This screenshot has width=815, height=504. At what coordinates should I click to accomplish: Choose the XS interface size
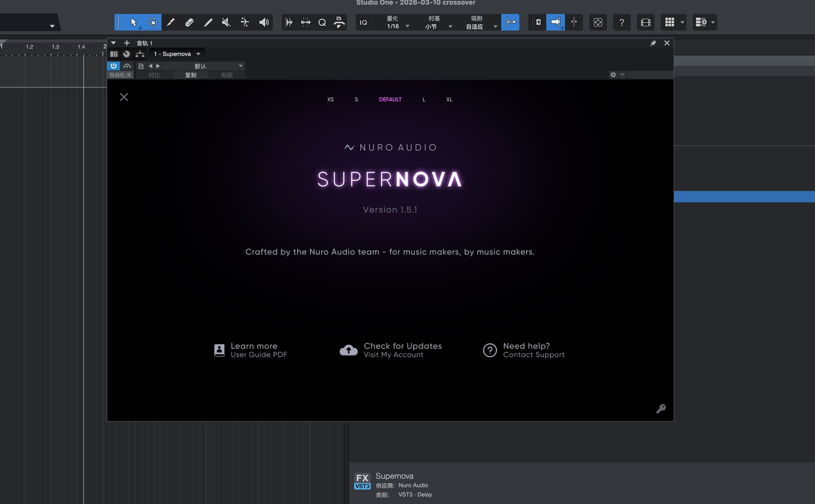coord(330,99)
